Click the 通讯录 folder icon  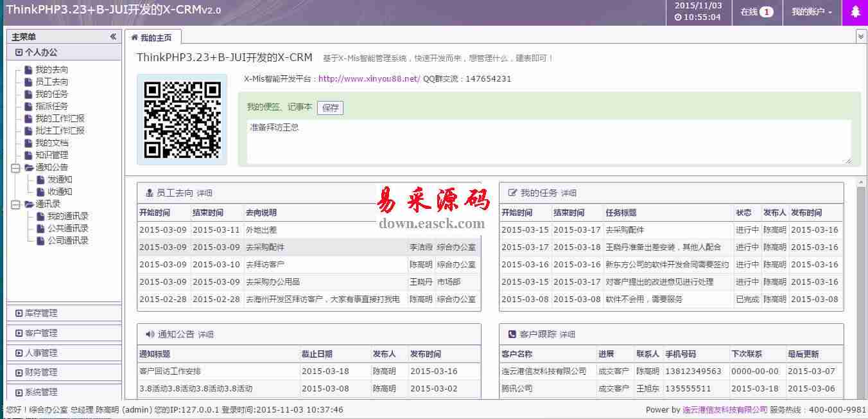(29, 204)
